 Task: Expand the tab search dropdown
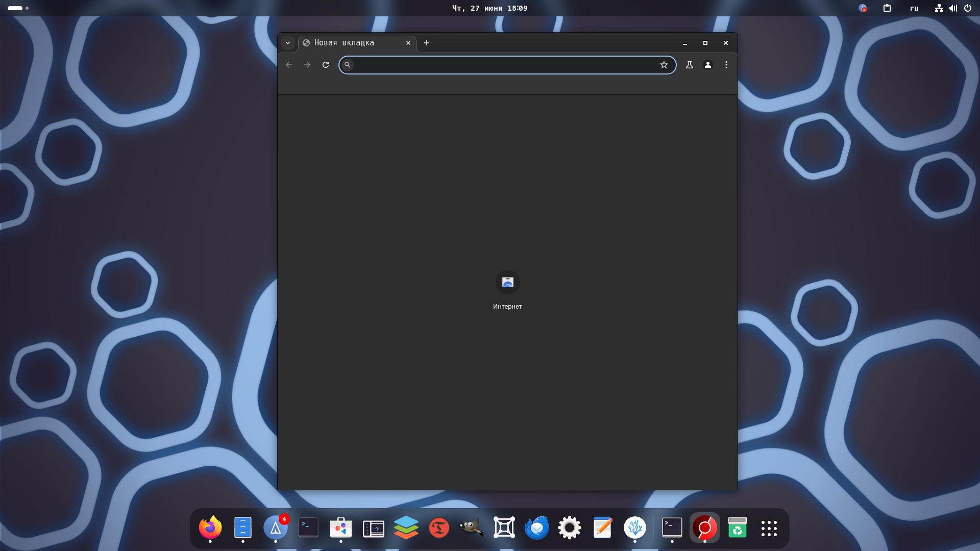coord(288,43)
